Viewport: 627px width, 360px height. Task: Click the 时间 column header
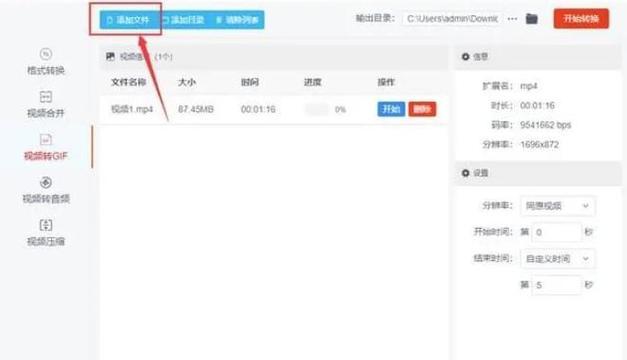(250, 82)
